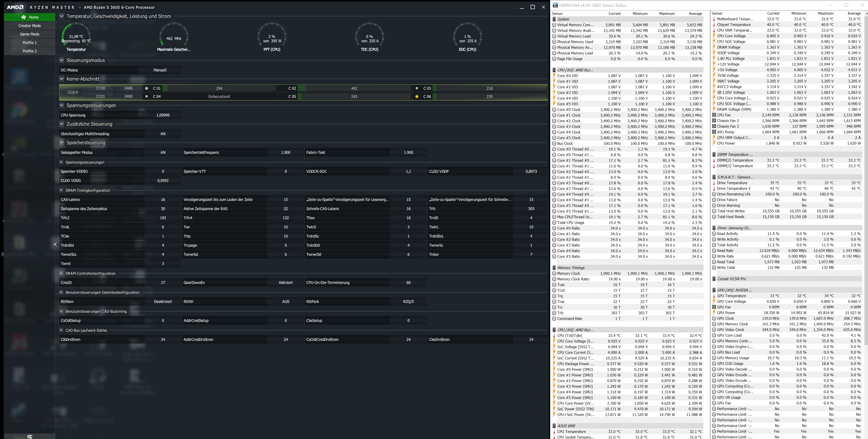Click the HWiNFO64 window title icon
Screen dimensions: 868x439
(555, 5)
